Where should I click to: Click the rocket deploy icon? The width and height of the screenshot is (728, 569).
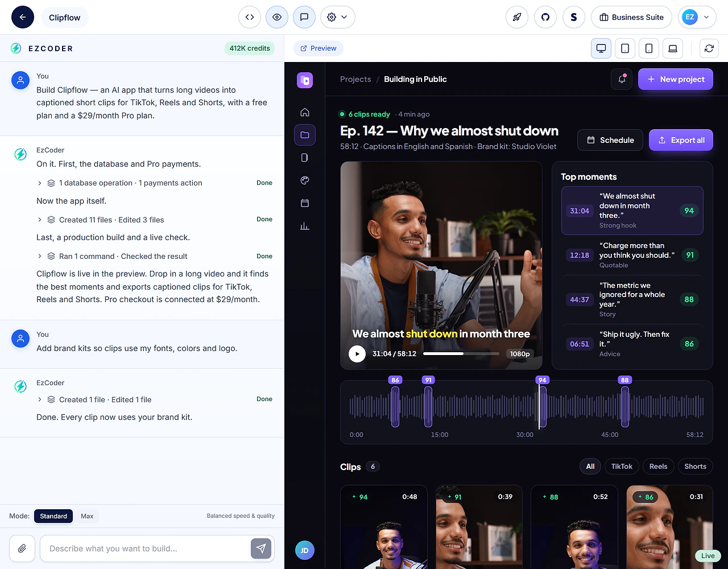tap(517, 17)
